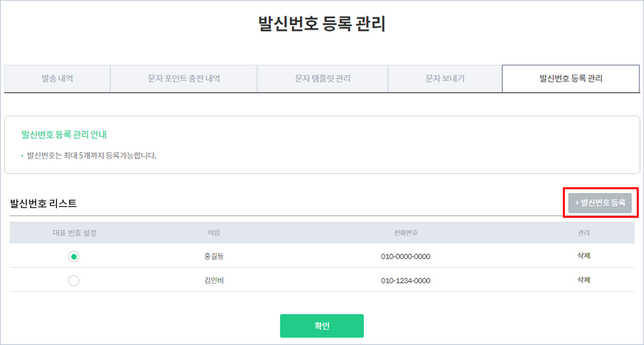
Task: Confirm with the green 확인 button
Action: tap(322, 326)
